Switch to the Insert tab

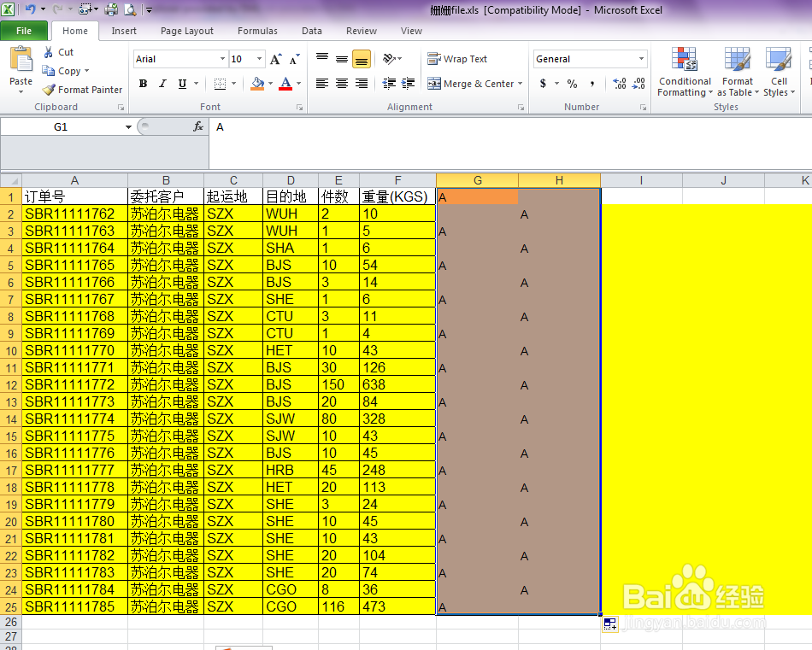pos(124,31)
